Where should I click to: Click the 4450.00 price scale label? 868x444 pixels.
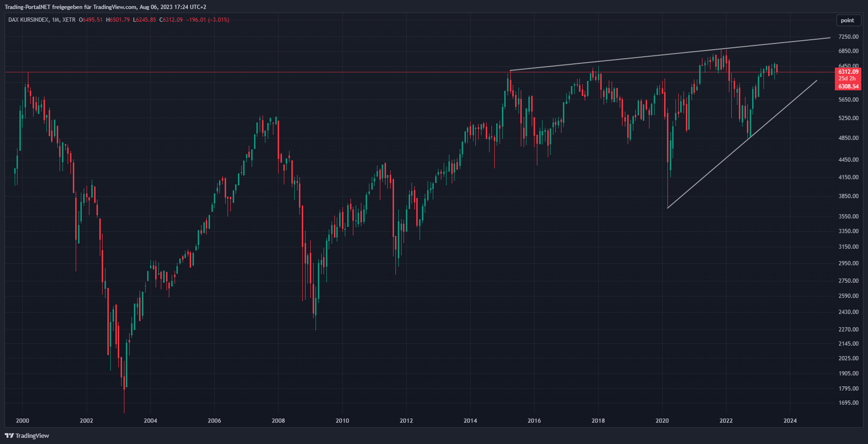click(848, 160)
